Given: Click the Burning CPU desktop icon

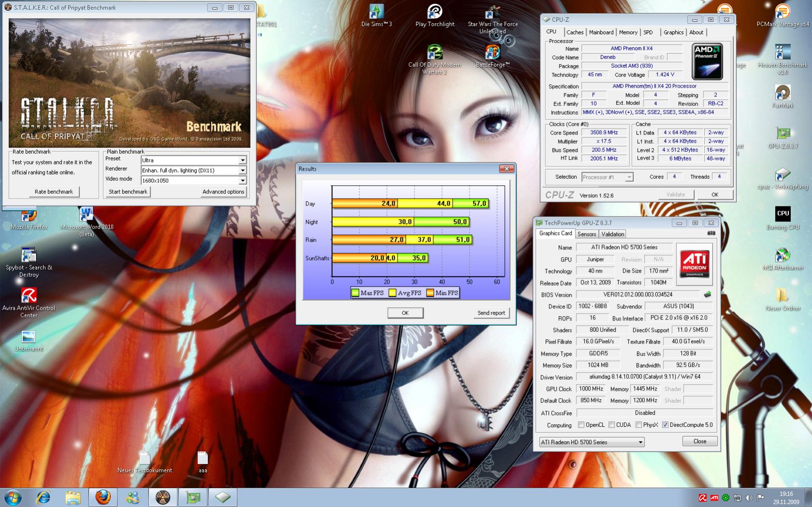Looking at the screenshot, I should [x=782, y=218].
